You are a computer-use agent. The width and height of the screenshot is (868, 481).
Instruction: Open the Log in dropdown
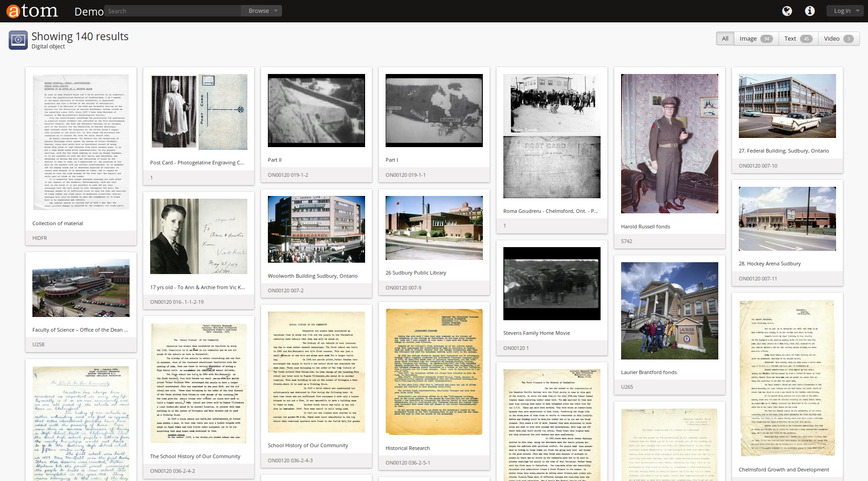point(845,11)
